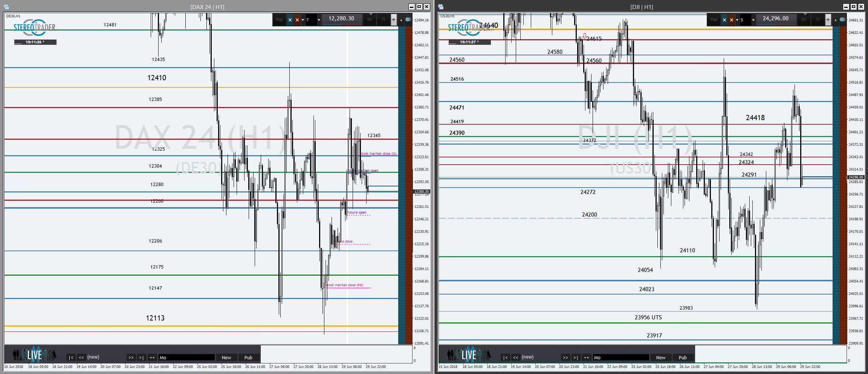Viewport: 868px width, 374px height.
Task: Click the blue-orange depth bar beside DJI chart
Action: (840, 185)
